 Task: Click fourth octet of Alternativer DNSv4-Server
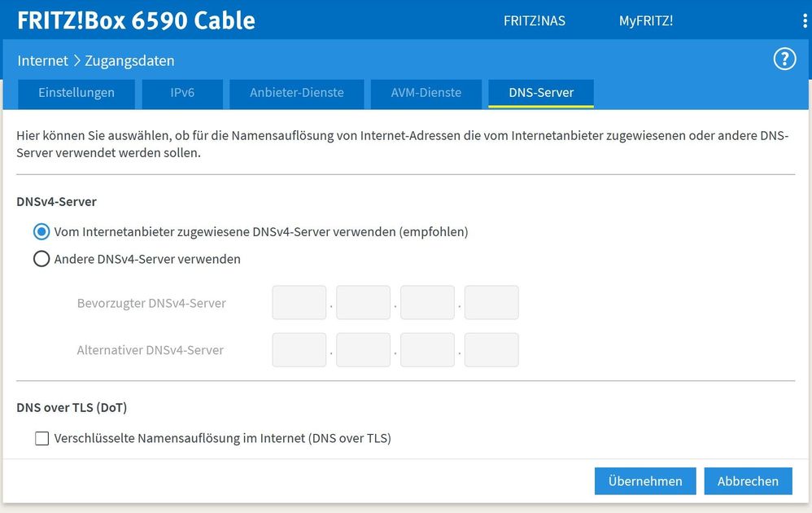coord(491,350)
